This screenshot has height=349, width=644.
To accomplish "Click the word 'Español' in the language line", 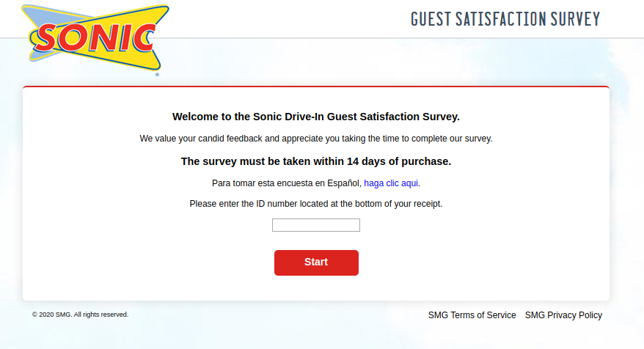I will pos(345,183).
